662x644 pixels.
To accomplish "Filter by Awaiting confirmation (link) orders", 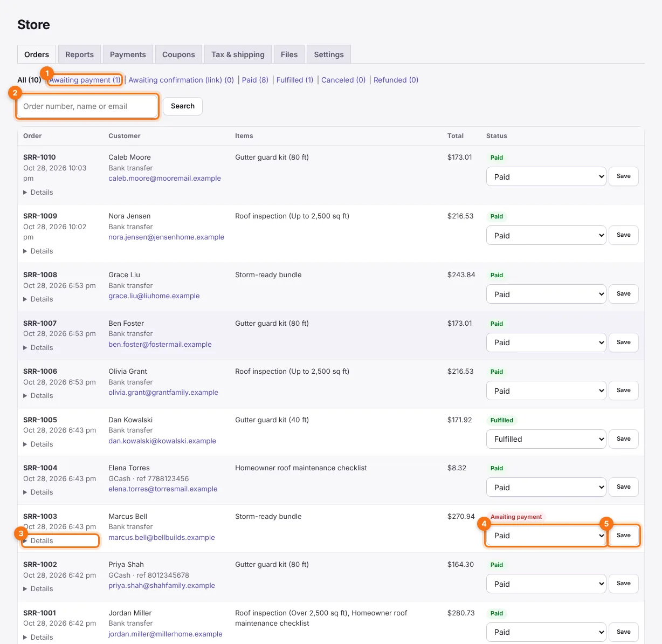I will 181,80.
